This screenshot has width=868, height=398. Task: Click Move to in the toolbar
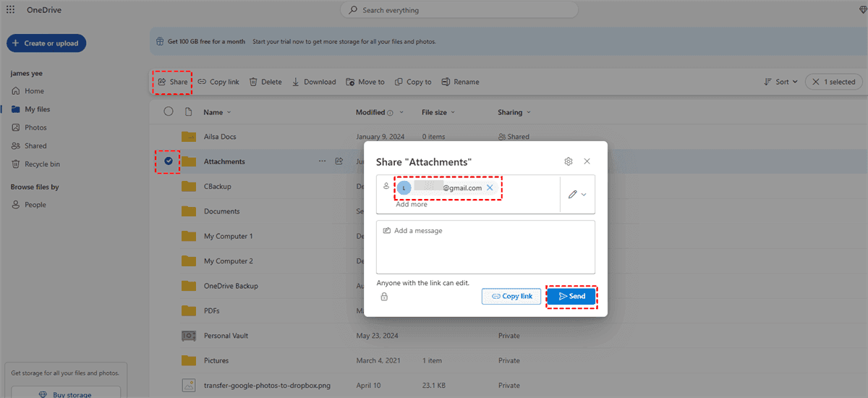point(365,82)
